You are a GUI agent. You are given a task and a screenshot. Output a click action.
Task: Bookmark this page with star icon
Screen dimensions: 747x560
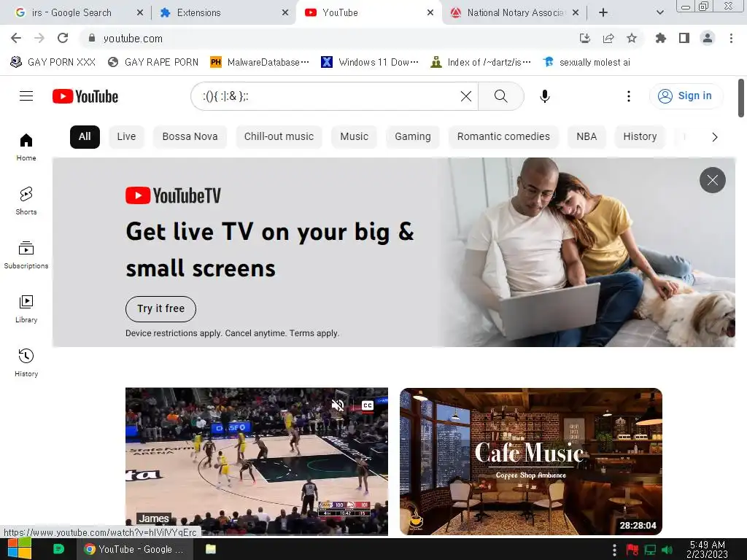pyautogui.click(x=632, y=38)
